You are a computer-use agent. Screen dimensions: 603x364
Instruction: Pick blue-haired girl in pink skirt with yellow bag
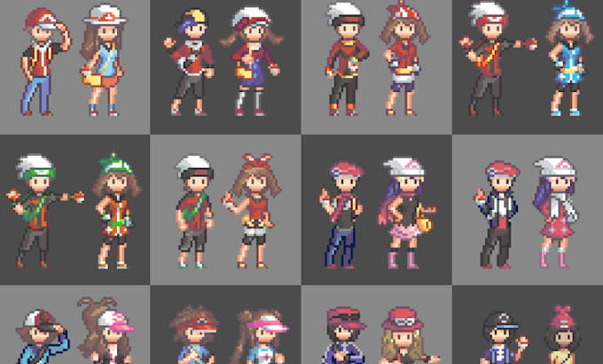coord(407,213)
